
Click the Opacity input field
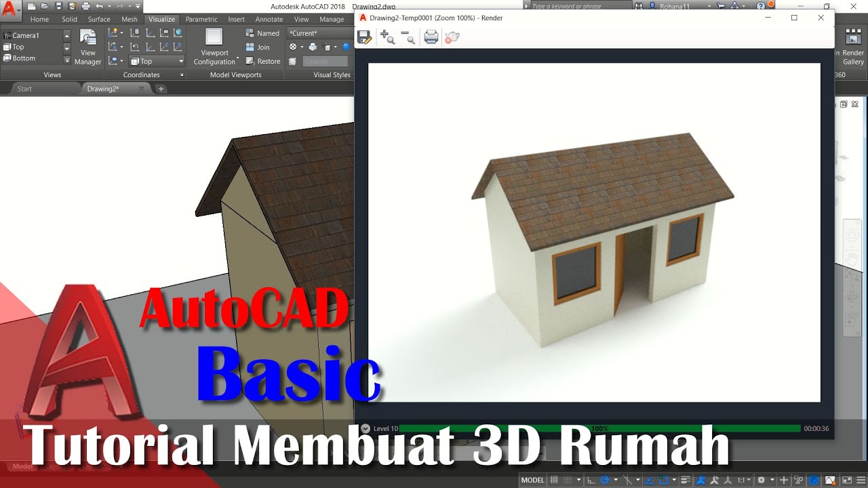tap(325, 61)
